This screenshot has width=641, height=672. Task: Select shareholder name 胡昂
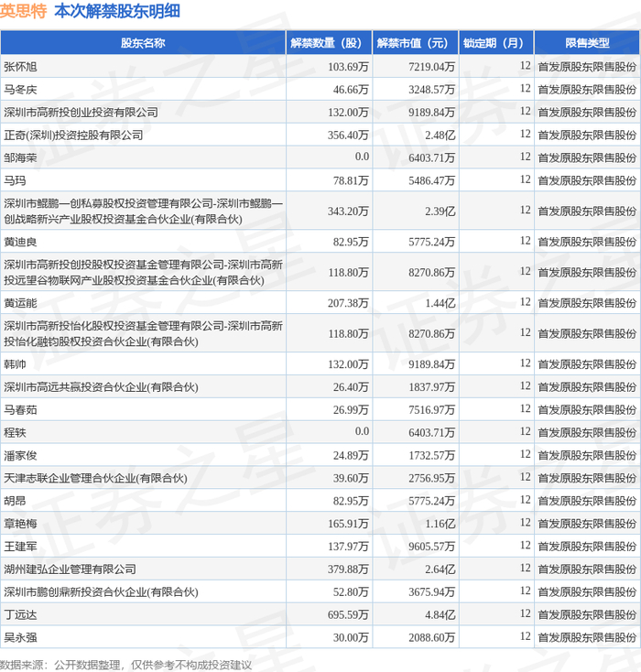pos(15,501)
